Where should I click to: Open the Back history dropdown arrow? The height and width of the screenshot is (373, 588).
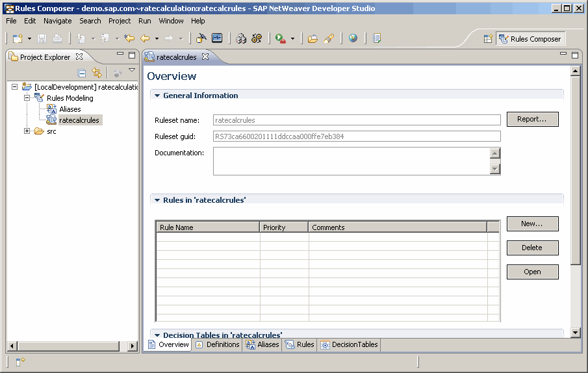[157, 38]
